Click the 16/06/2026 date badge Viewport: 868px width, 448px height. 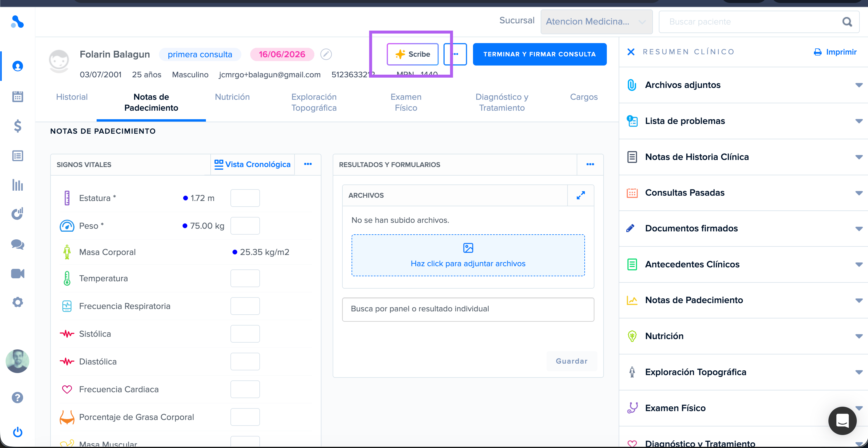tap(282, 55)
